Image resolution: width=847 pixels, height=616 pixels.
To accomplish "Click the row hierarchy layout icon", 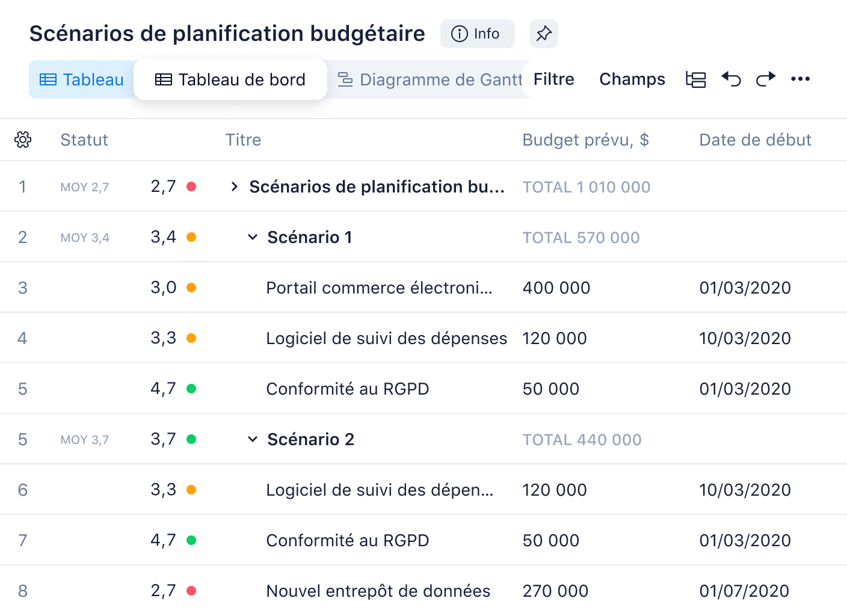I will click(696, 79).
